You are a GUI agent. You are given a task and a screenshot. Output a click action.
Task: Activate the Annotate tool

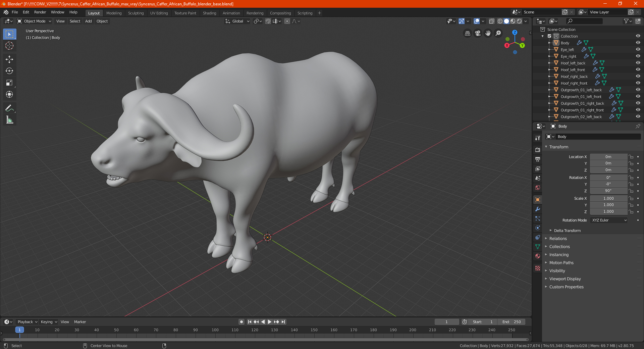click(9, 108)
